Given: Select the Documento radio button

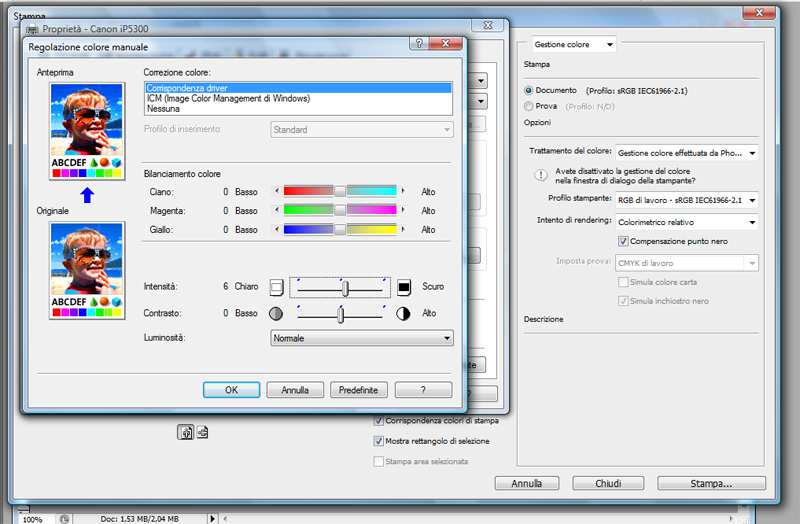Looking at the screenshot, I should tap(529, 90).
